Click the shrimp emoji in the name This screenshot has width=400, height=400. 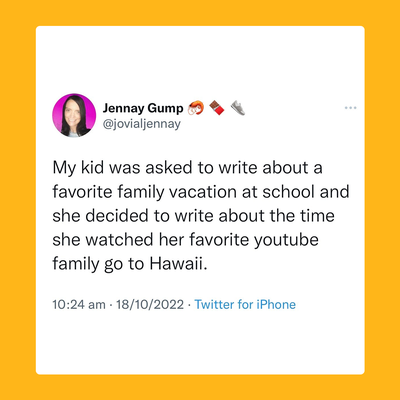[x=196, y=108]
